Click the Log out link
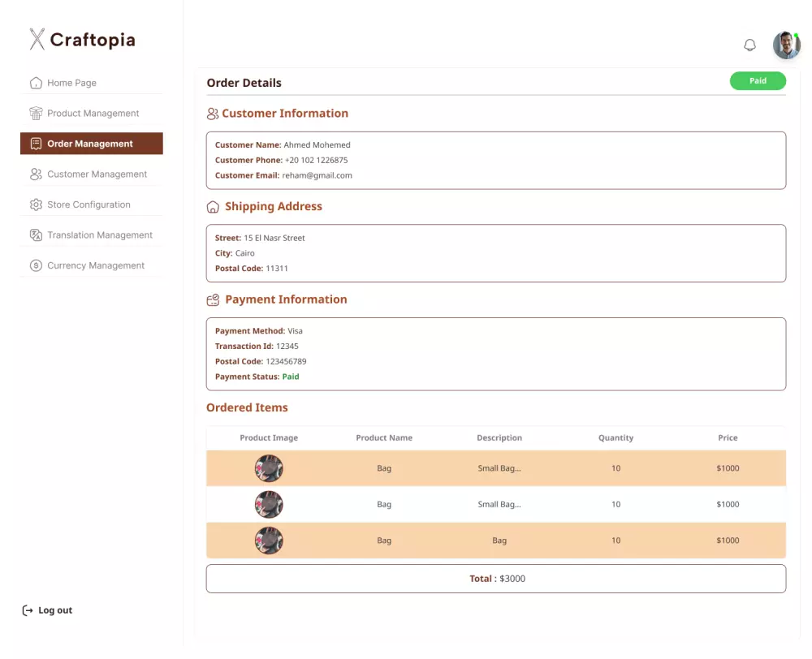The image size is (812, 659). 55,609
